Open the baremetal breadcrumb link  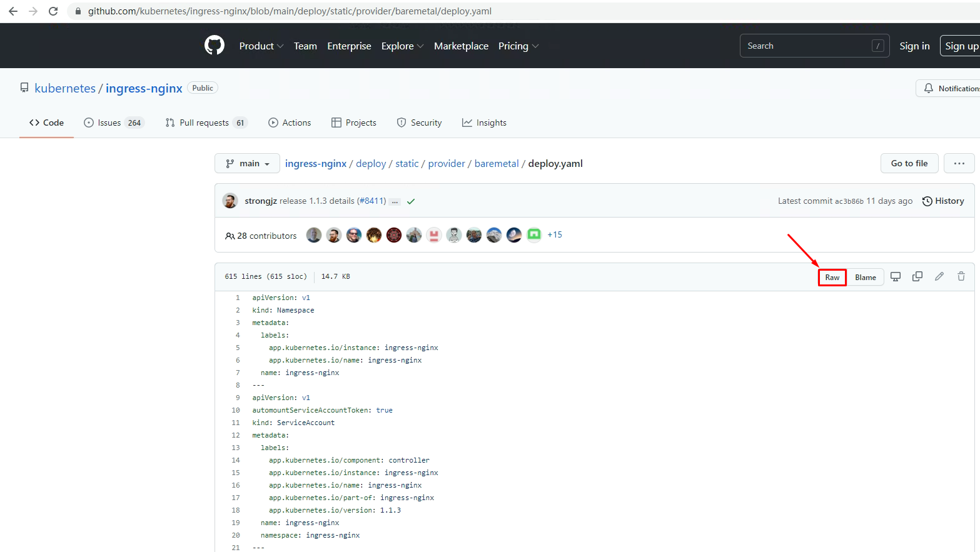(497, 164)
